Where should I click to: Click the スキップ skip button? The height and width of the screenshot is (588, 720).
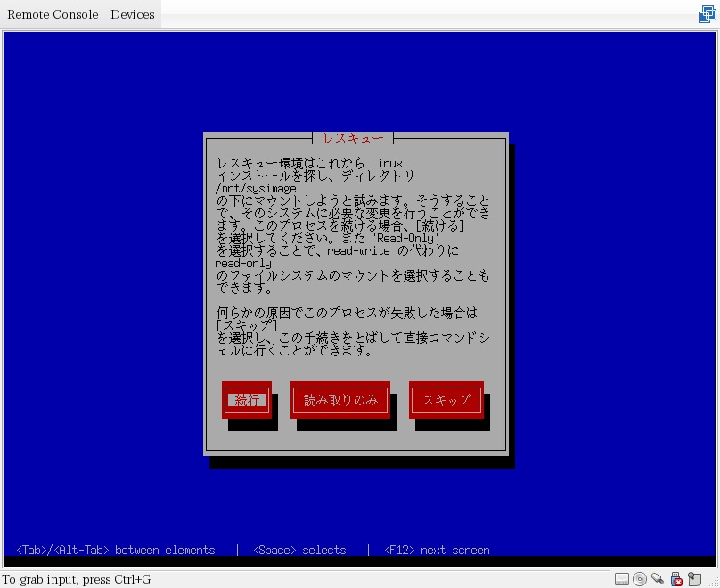[446, 400]
